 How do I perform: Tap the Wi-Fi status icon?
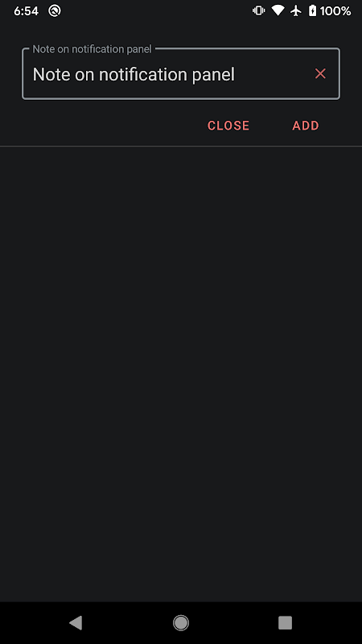click(x=278, y=11)
